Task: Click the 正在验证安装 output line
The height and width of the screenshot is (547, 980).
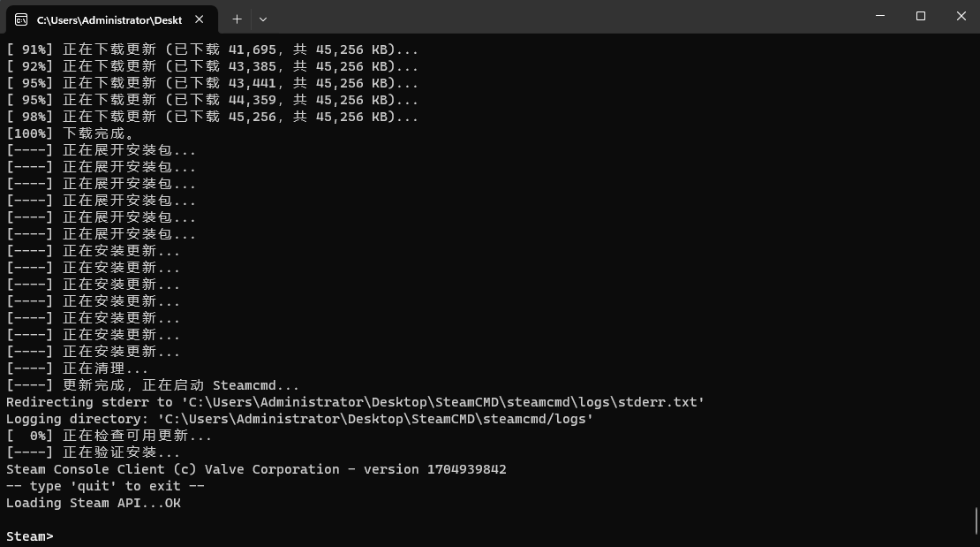Action: click(94, 452)
